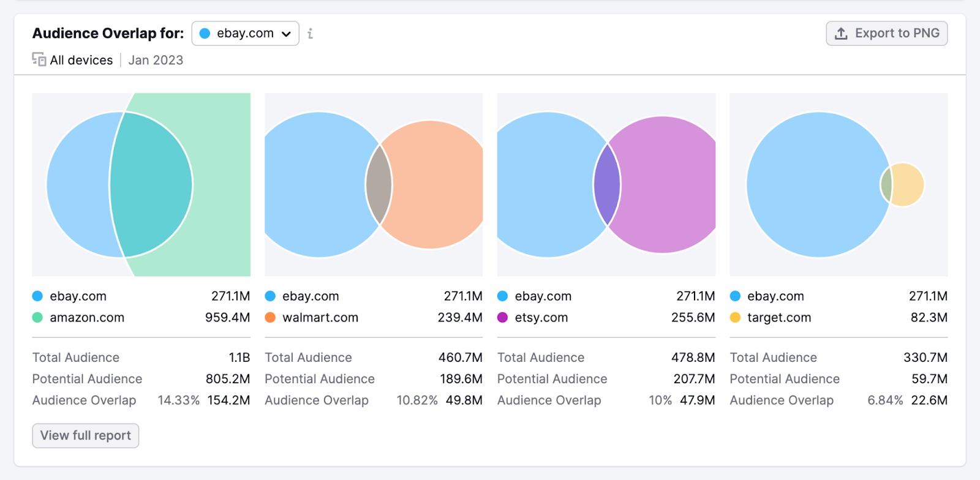Click the yellow target.com legend dot
Viewport: 980px width, 480px height.
click(736, 318)
